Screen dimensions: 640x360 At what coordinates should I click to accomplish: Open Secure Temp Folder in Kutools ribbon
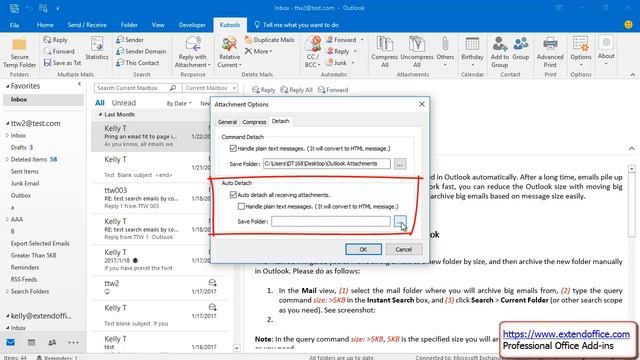[x=19, y=53]
